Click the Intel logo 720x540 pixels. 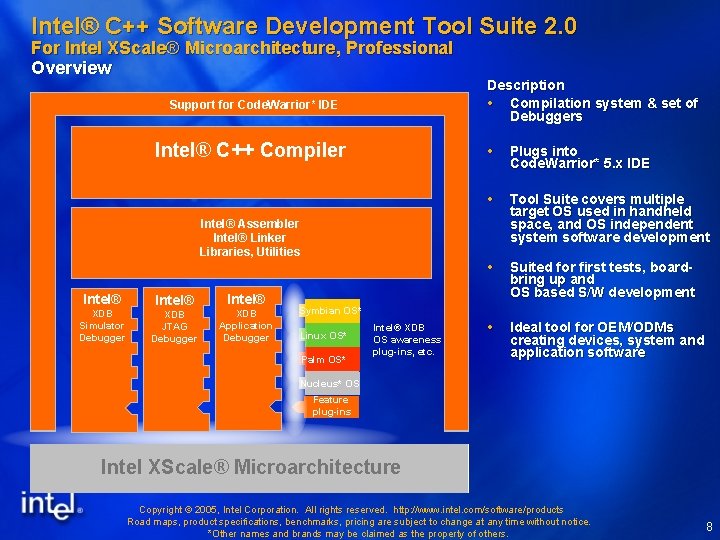(51, 506)
